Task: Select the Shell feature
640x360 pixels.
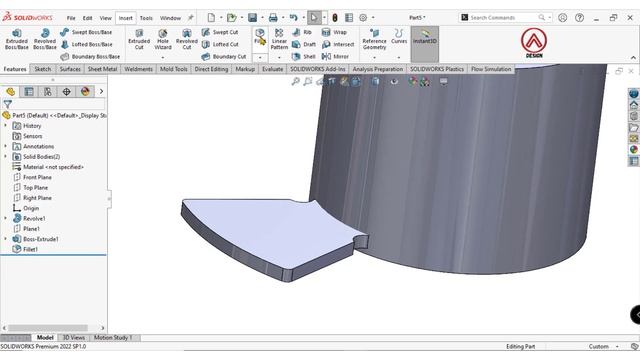Action: 304,56
